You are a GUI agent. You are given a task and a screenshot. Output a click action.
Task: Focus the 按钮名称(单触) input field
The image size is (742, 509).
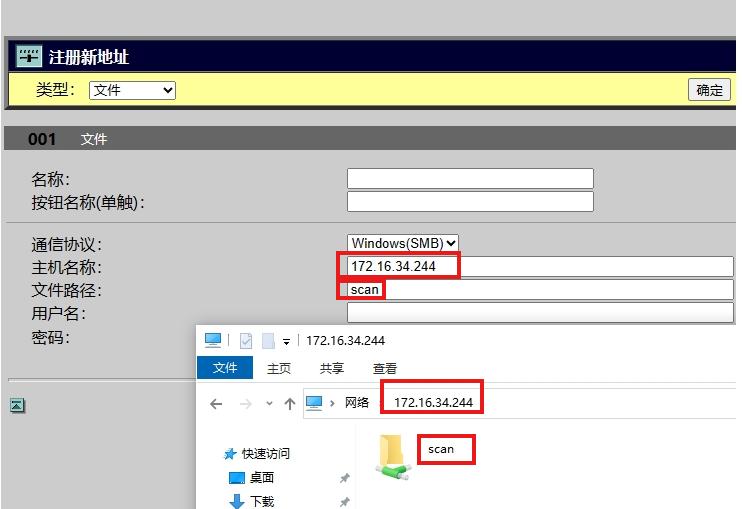(470, 202)
